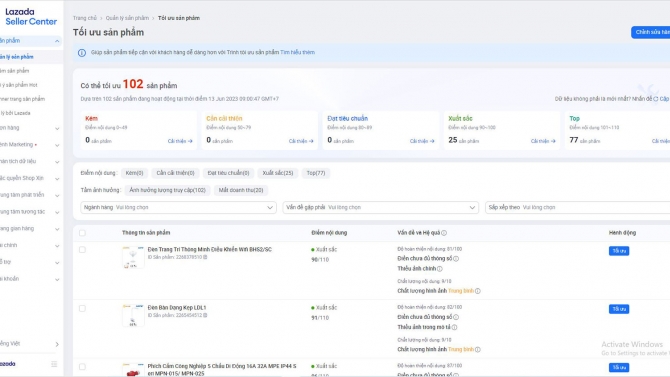Screen dimensions: 670x377
Task: Click the sidebar collapse menu icon at bottom
Action: pos(54,364)
